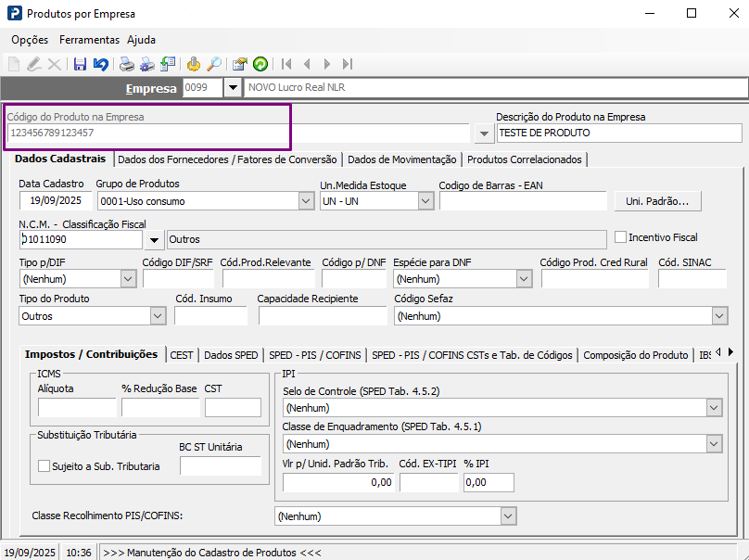
Task: Click the green Refresh icon
Action: (260, 64)
